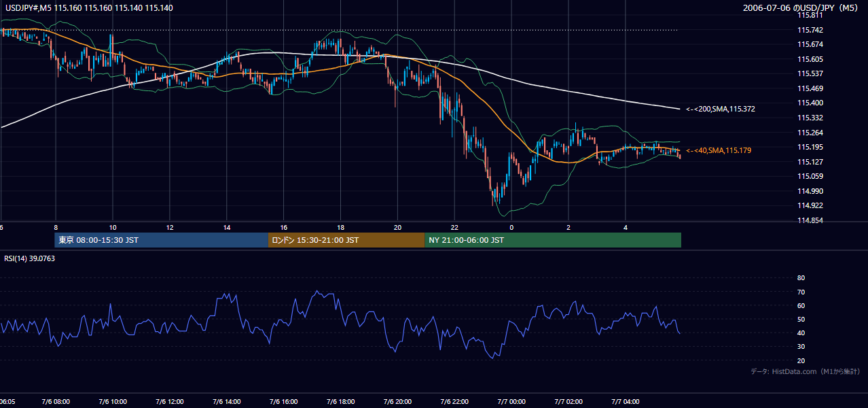The height and width of the screenshot is (408, 868).
Task: Click the 7/6 16:00 bottom time label
Action: pyautogui.click(x=284, y=402)
